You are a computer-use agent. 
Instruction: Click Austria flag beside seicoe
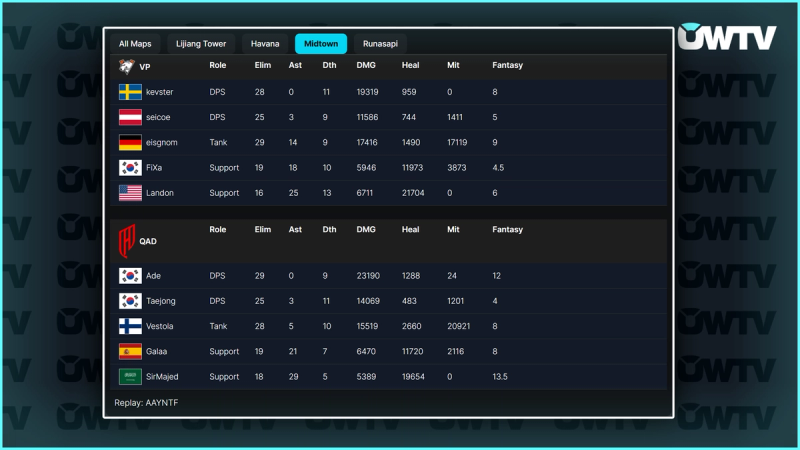coord(130,117)
